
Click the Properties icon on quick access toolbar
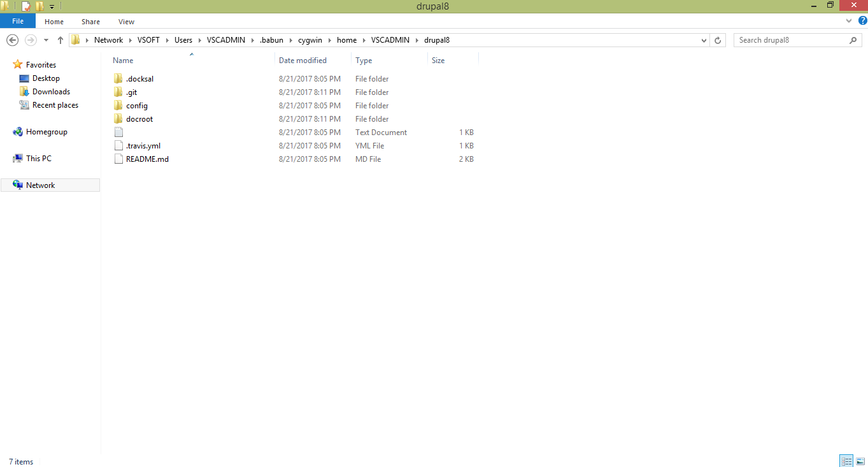point(25,6)
